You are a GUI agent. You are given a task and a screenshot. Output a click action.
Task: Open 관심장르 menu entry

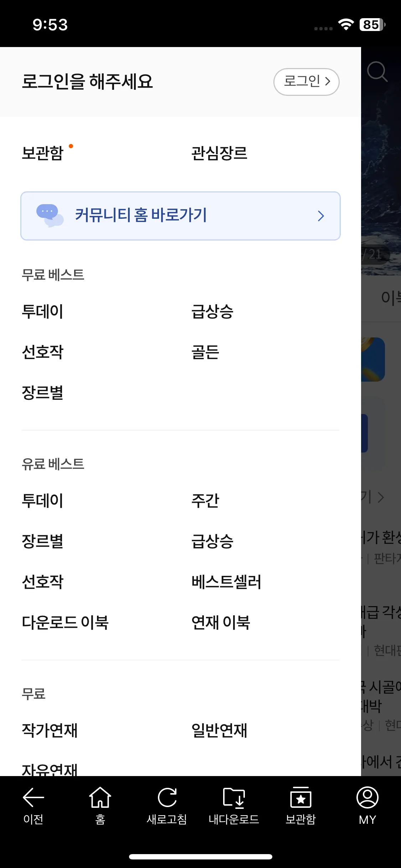click(219, 153)
